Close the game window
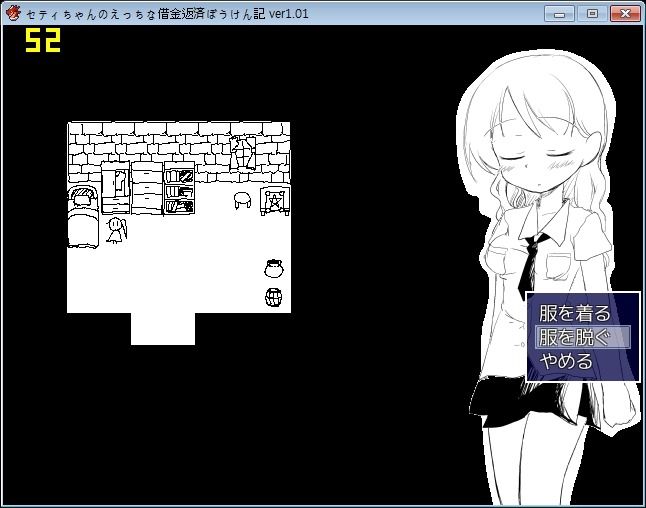Image resolution: width=646 pixels, height=508 pixels. 625,14
